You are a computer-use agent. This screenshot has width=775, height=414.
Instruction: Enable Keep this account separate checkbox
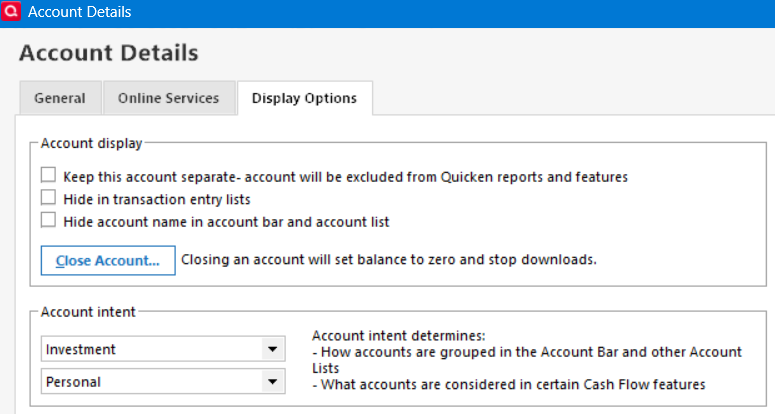click(48, 175)
